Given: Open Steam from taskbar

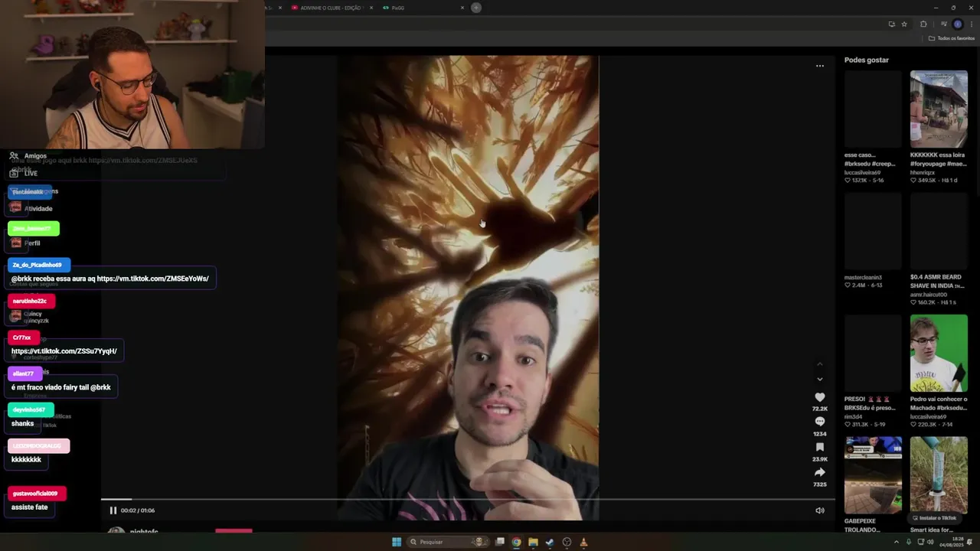Looking at the screenshot, I should point(550,542).
